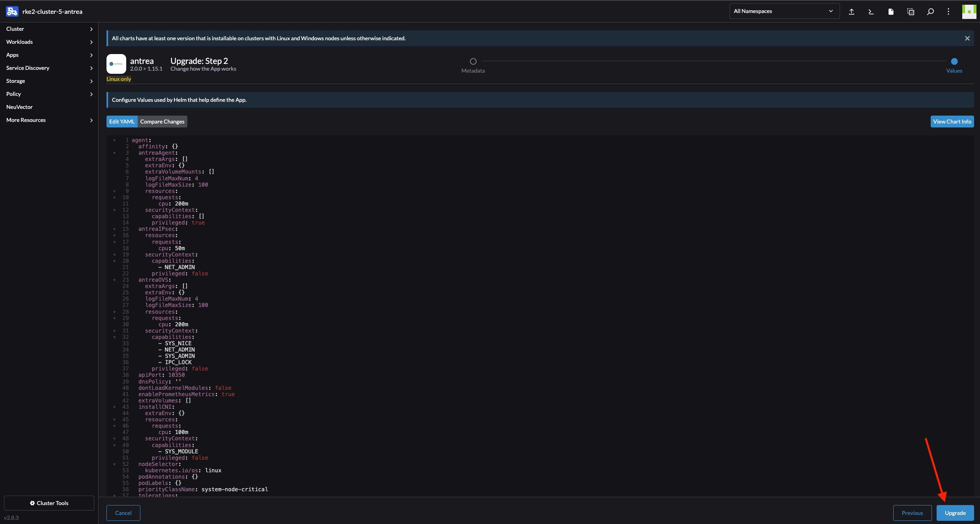Click the '- SYS_MODULE' capability line
The width and height of the screenshot is (980, 524).
point(178,451)
